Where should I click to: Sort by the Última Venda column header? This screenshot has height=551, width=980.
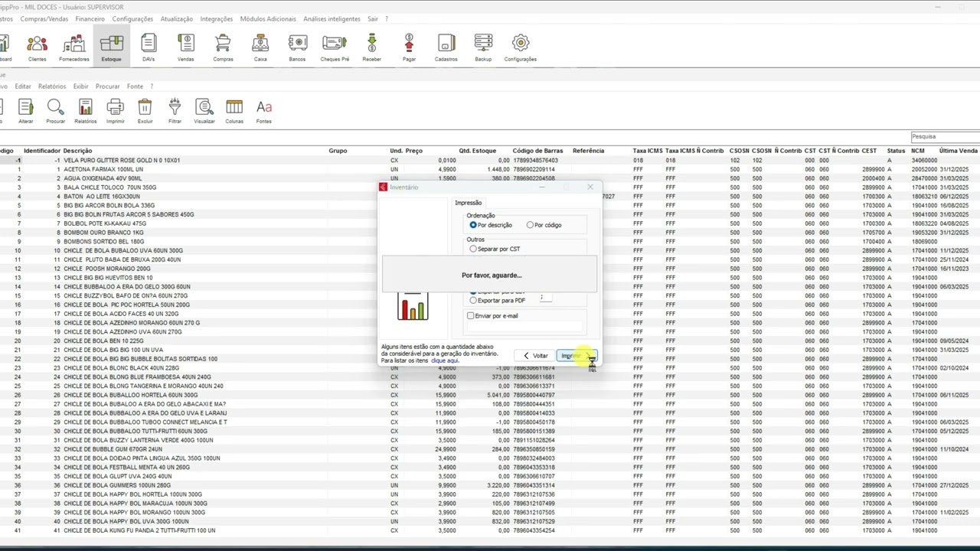959,151
